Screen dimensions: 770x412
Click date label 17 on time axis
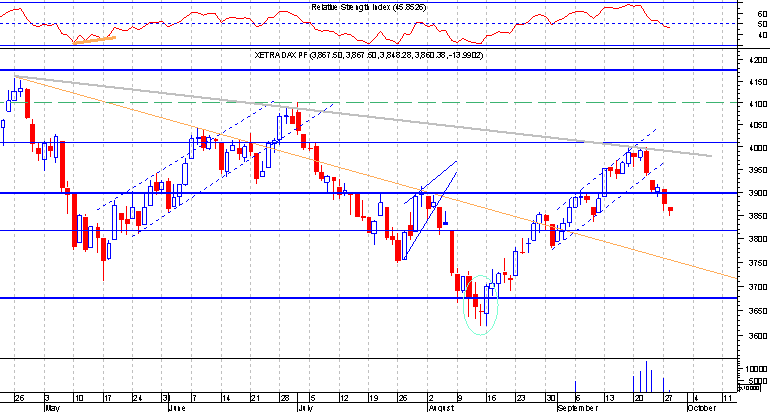coord(106,398)
